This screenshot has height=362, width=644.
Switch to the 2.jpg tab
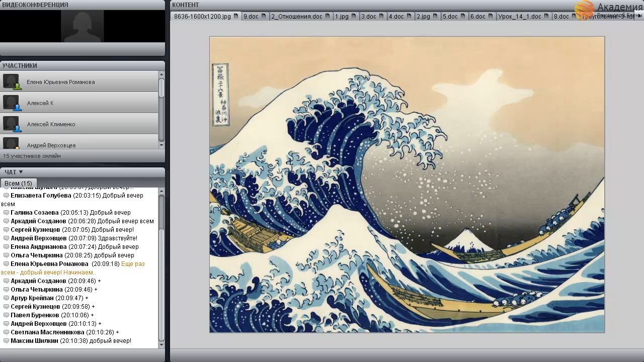pos(427,17)
